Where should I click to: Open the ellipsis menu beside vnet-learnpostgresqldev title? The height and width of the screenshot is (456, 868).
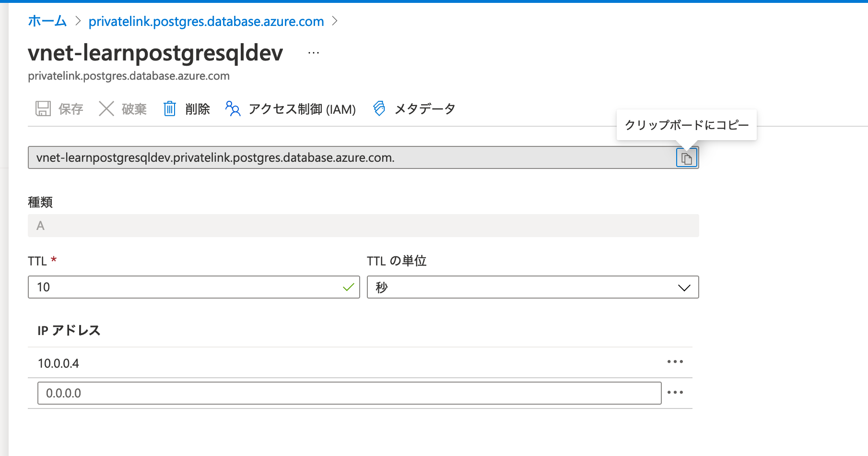click(314, 53)
